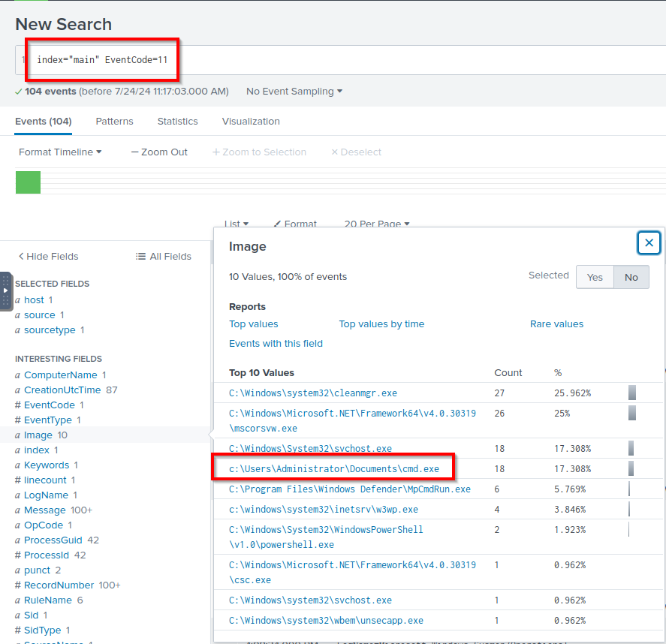Expand the Format Timeline dropdown
666x644 pixels.
(60, 152)
